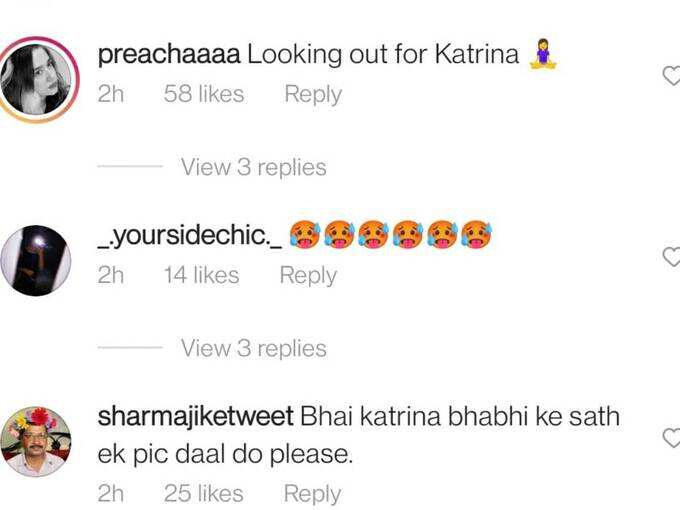Reply to preachaaaa's Katrina comment
The height and width of the screenshot is (510, 680).
point(313,95)
